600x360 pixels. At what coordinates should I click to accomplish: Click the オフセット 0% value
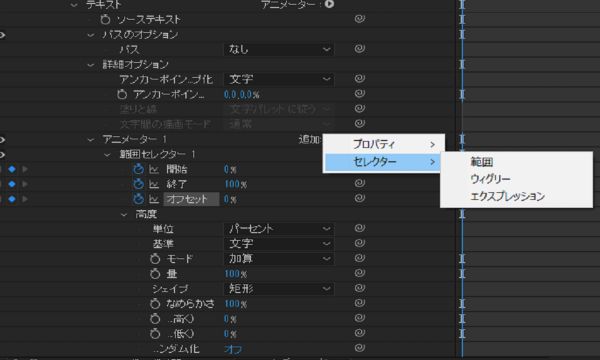pos(230,199)
